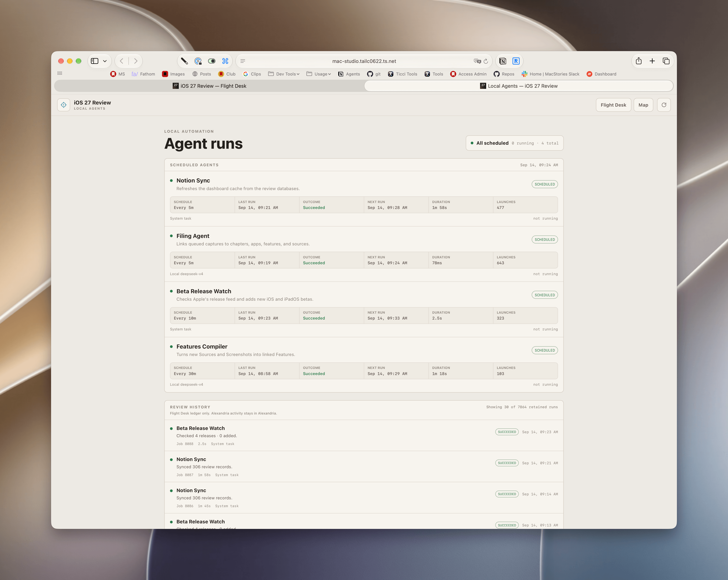
Task: Click the SCHEDULED badge for Beta Release Watch
Action: [545, 295]
